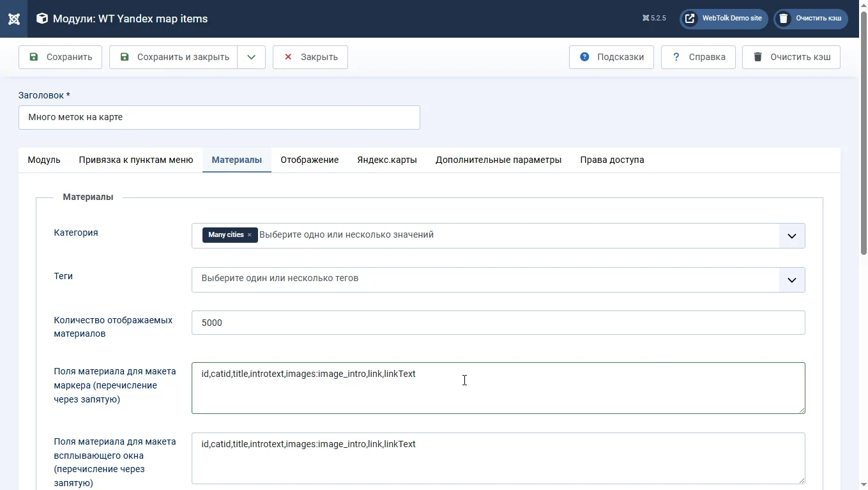
Task: Click the Закрыть button
Action: click(x=310, y=57)
